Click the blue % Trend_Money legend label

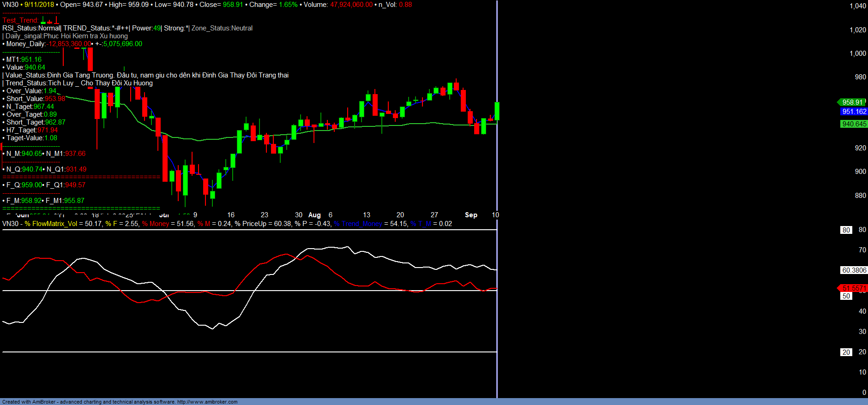tap(358, 224)
